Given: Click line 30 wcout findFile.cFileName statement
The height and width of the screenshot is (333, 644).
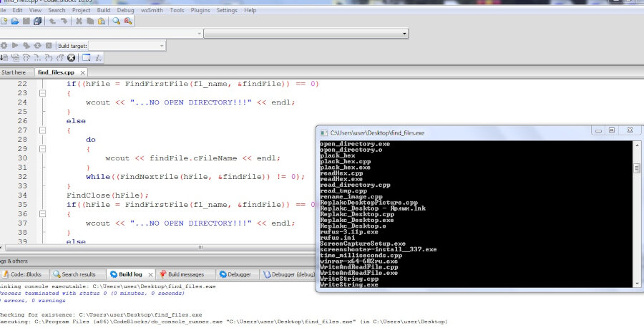Looking at the screenshot, I should point(192,158).
